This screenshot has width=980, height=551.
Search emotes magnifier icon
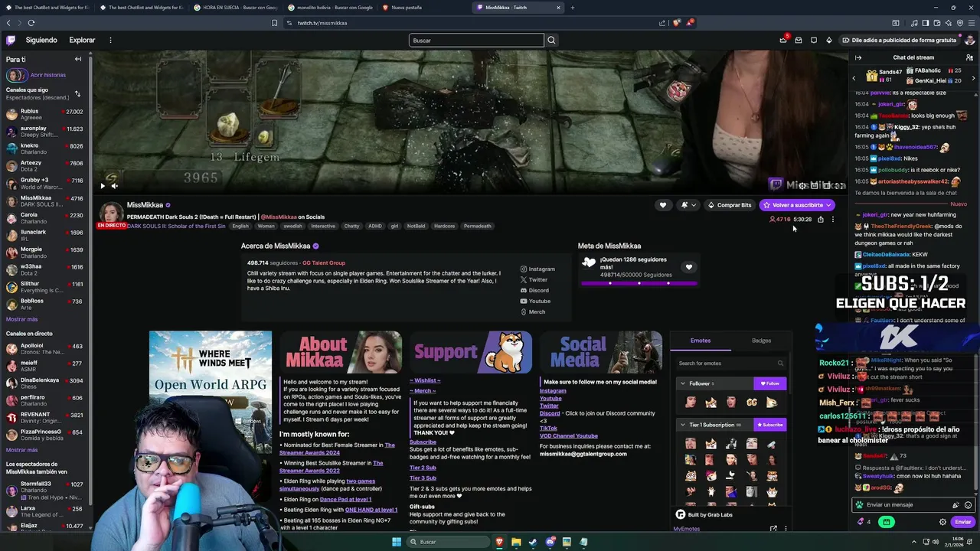point(780,364)
